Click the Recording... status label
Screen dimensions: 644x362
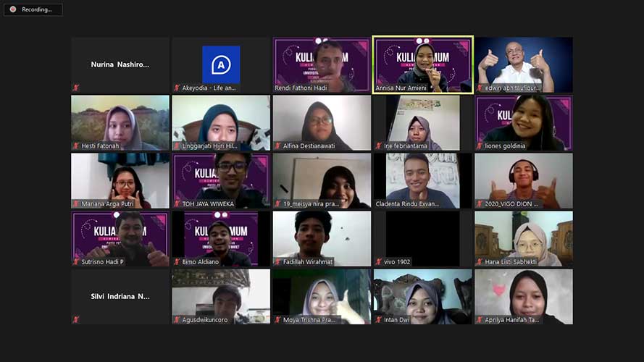pyautogui.click(x=37, y=9)
